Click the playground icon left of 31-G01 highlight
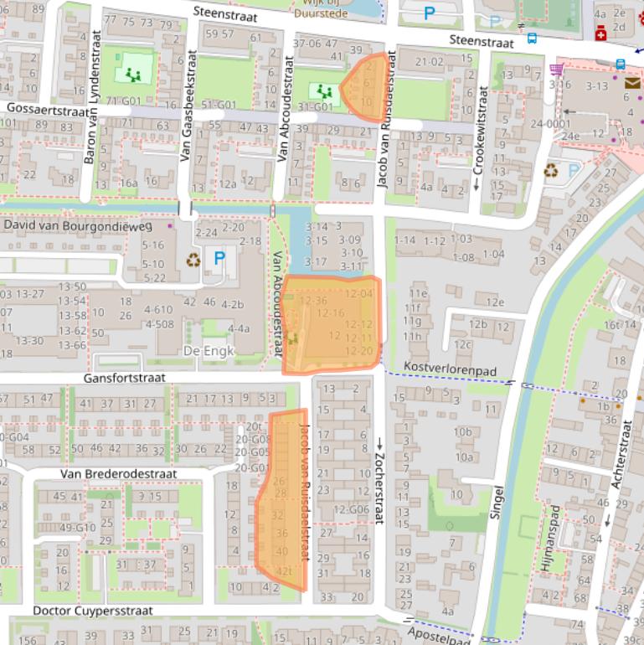This screenshot has height=645, width=644. tap(324, 91)
